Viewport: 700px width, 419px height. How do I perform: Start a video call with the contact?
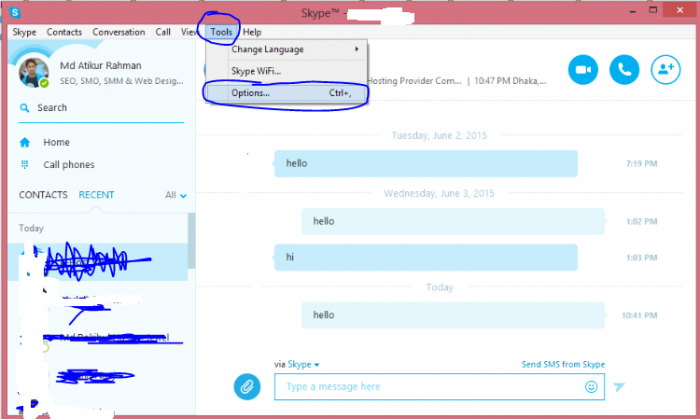[x=583, y=70]
